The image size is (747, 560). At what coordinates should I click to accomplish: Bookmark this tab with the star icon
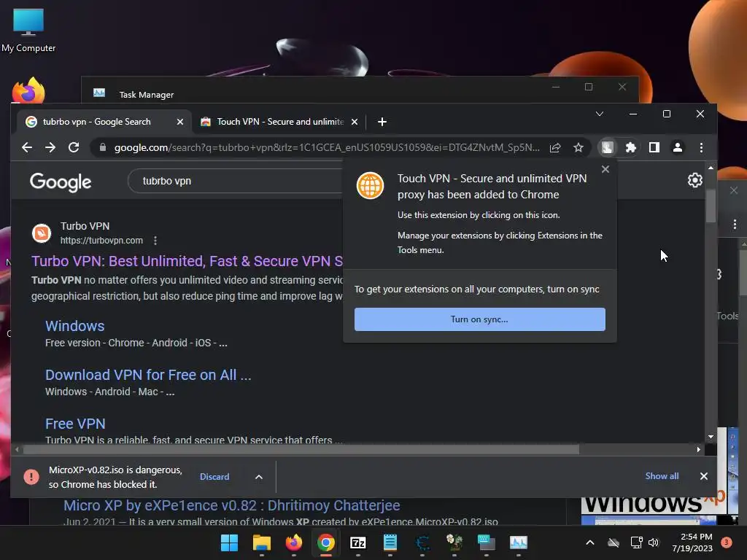click(578, 147)
